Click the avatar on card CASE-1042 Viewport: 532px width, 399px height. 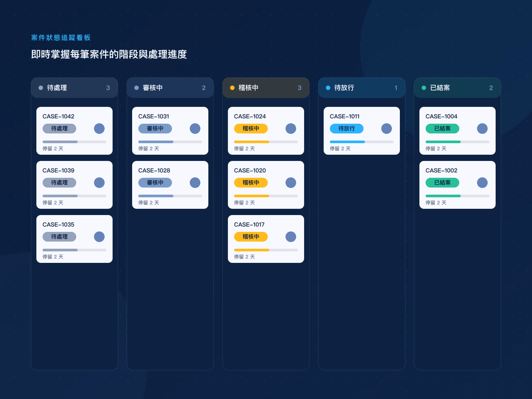pos(99,129)
